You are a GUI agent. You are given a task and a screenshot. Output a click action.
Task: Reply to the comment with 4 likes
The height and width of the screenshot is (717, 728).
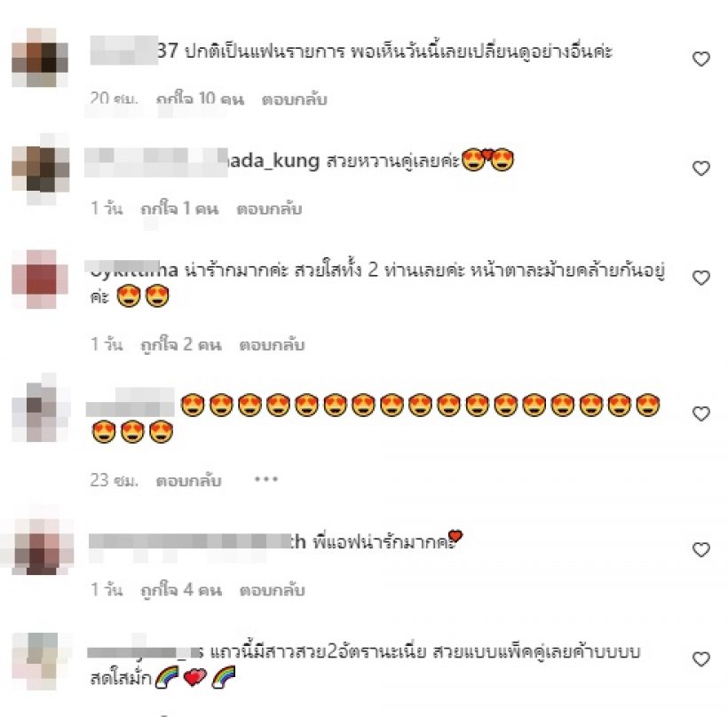[x=272, y=590]
